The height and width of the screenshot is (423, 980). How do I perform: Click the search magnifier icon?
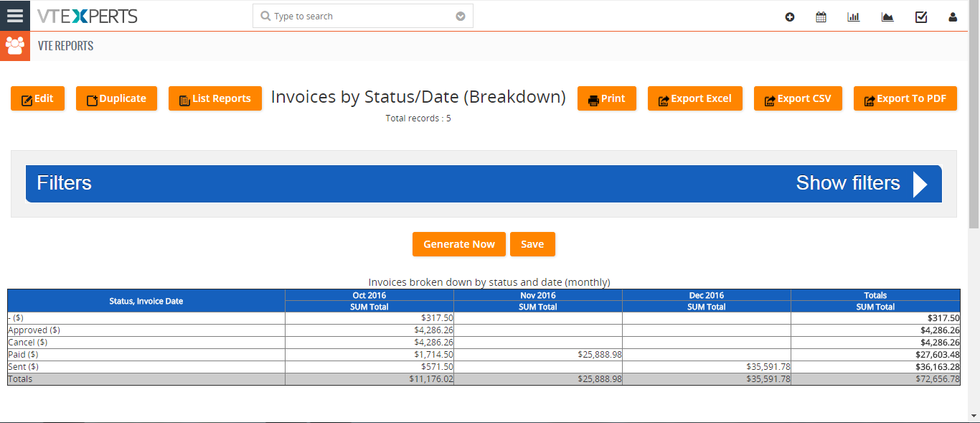tap(265, 16)
